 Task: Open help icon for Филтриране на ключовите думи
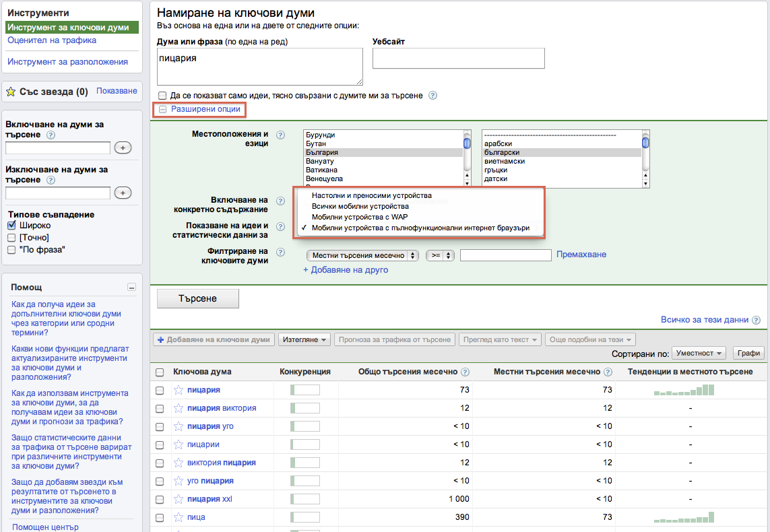point(280,253)
